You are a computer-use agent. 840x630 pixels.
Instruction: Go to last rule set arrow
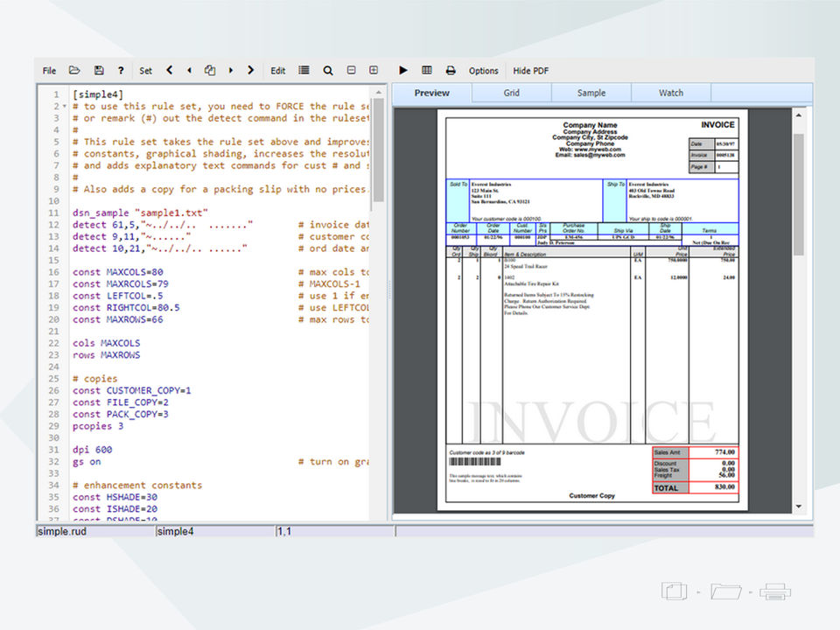pyautogui.click(x=251, y=70)
